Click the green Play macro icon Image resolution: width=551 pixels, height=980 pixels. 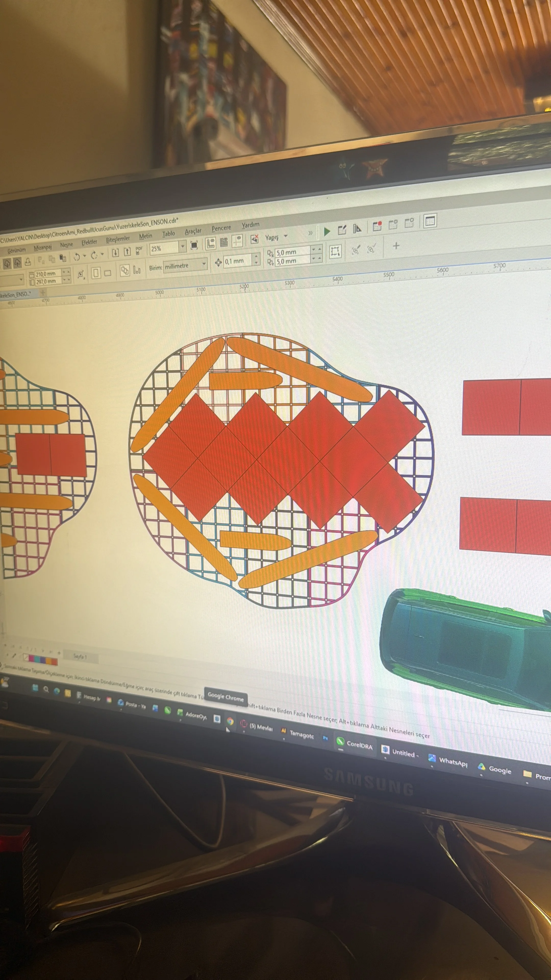pos(327,231)
